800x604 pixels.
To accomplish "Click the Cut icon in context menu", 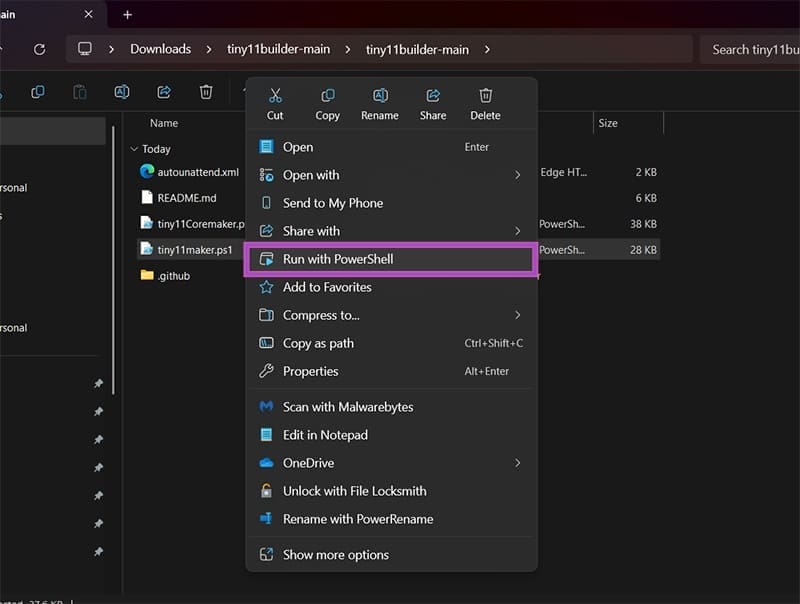I will coord(275,96).
